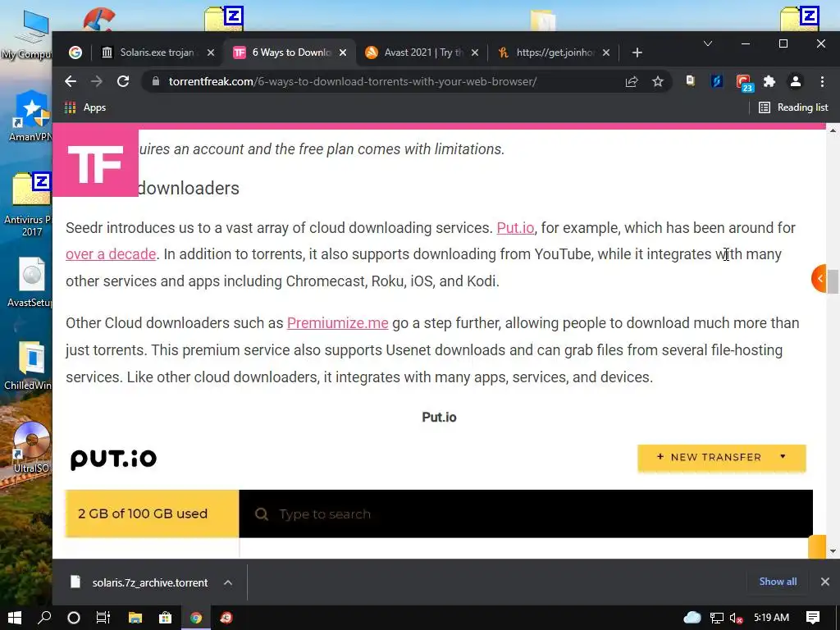Follow the over a decade link
This screenshot has height=630, width=840.
click(111, 254)
